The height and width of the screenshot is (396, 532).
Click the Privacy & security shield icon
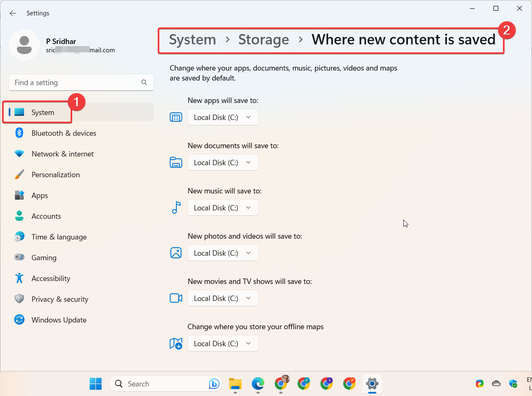[x=19, y=299]
